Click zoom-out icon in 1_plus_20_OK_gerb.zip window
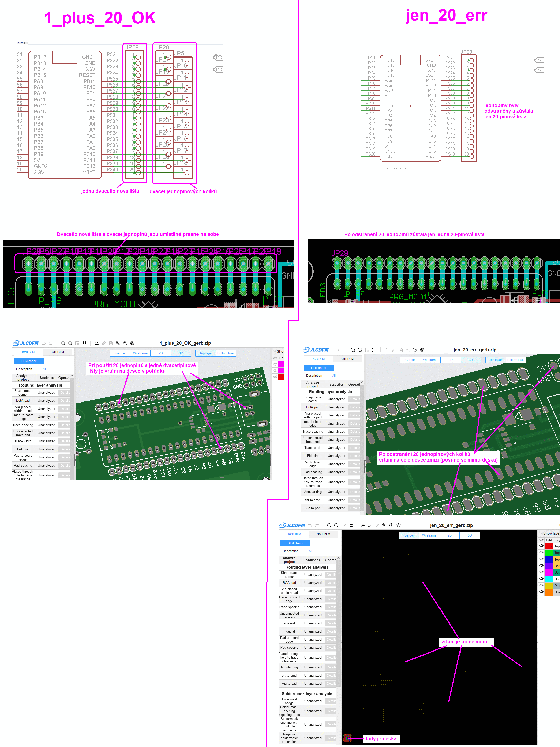Viewport: 560px width, 747px height. 70,343
